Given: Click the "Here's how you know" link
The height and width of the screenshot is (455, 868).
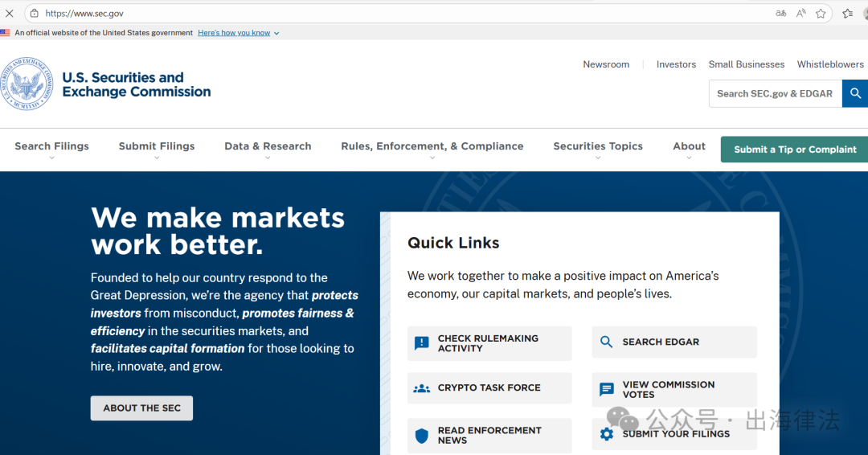Looking at the screenshot, I should (x=234, y=33).
